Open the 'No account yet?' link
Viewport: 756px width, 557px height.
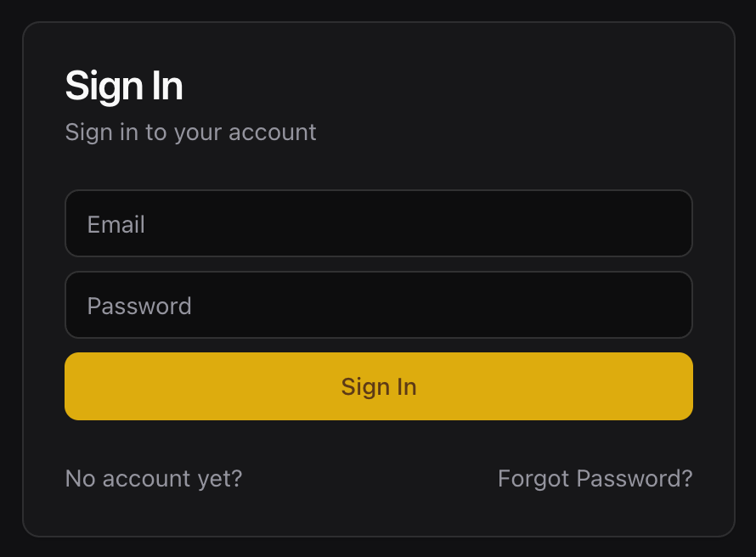pyautogui.click(x=154, y=479)
